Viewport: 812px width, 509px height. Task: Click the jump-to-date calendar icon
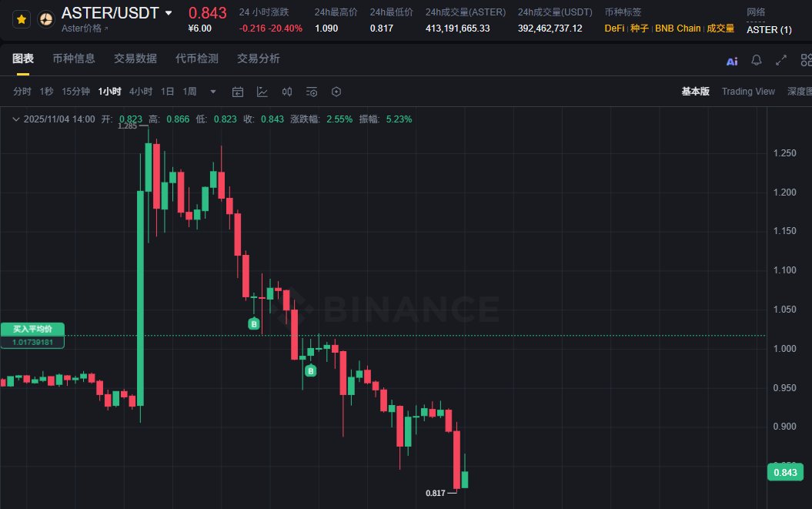tap(238, 92)
